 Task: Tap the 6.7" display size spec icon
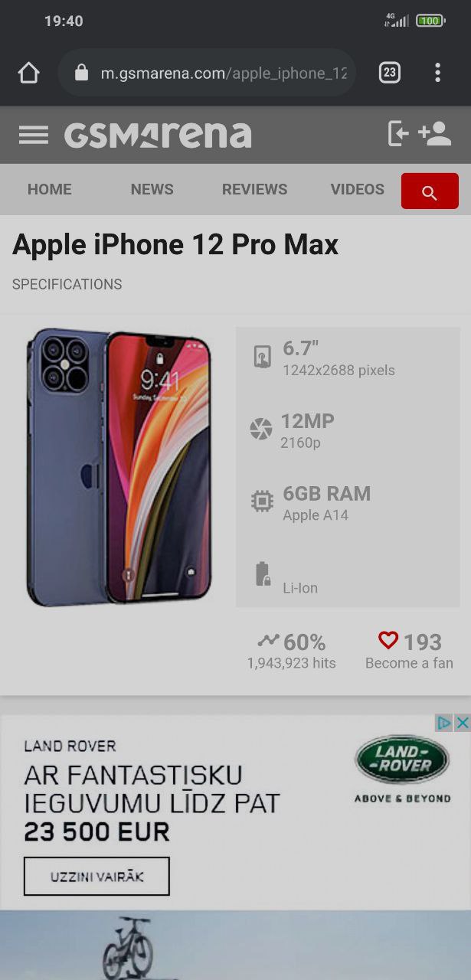click(x=262, y=357)
